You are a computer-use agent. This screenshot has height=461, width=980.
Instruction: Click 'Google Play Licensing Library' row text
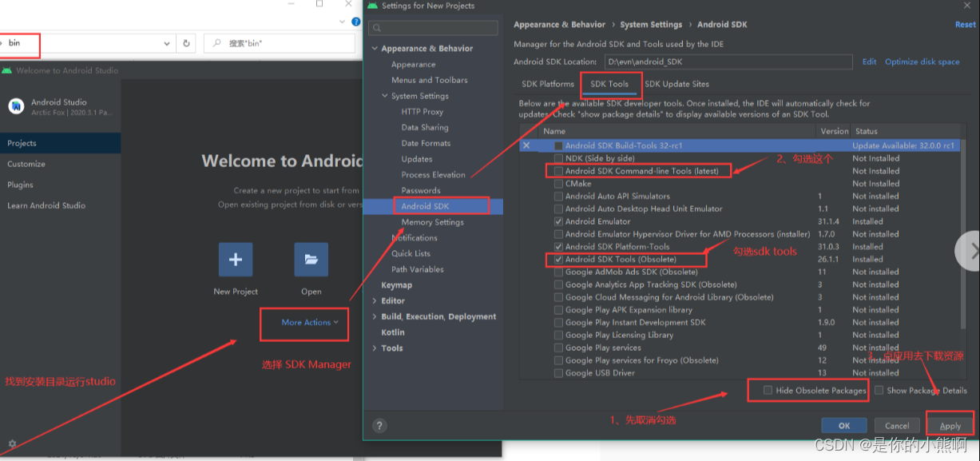(x=619, y=336)
